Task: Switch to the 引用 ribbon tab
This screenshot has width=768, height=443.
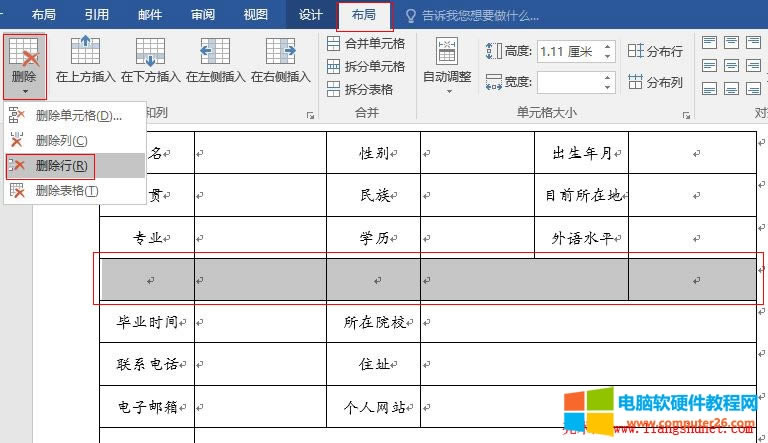Action: coord(96,15)
